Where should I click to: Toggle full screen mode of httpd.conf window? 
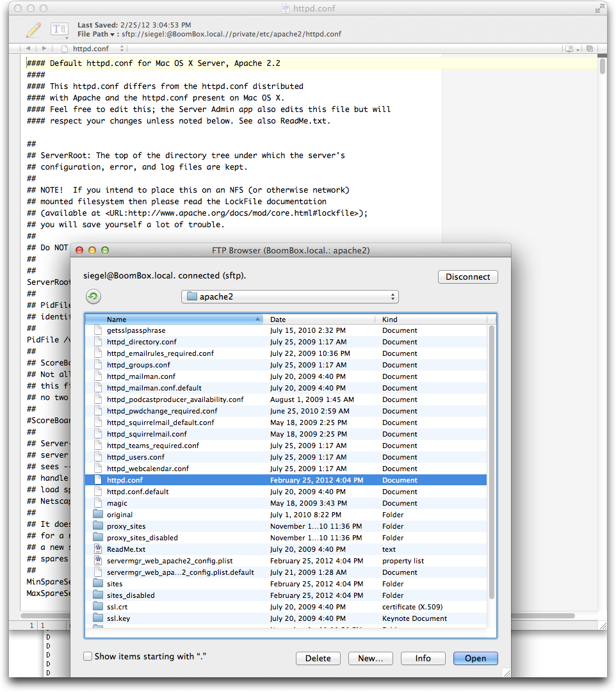pyautogui.click(x=599, y=8)
